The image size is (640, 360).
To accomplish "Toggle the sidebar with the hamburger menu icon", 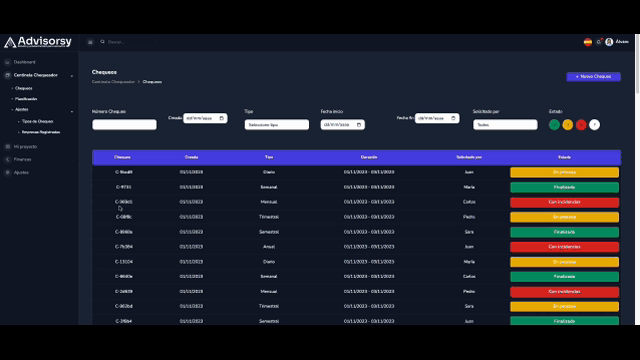I will pyautogui.click(x=90, y=42).
